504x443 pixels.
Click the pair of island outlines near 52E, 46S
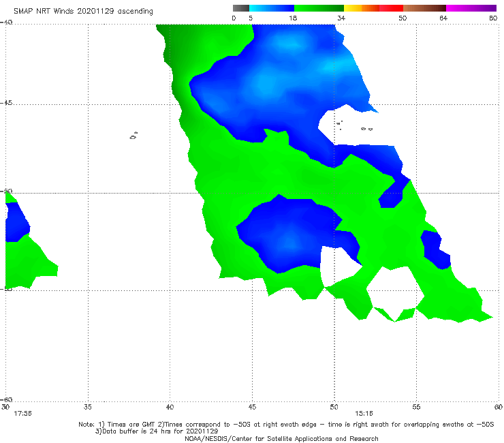click(366, 129)
